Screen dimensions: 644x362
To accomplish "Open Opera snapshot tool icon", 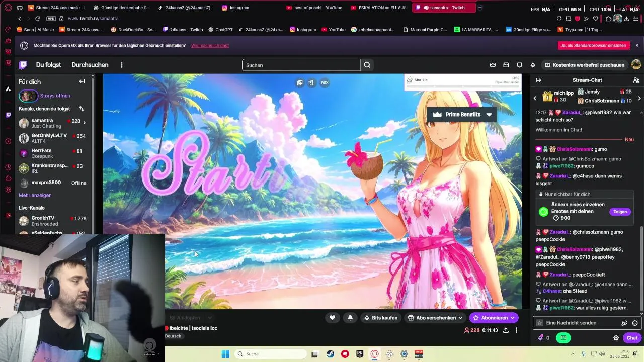I will tap(568, 19).
